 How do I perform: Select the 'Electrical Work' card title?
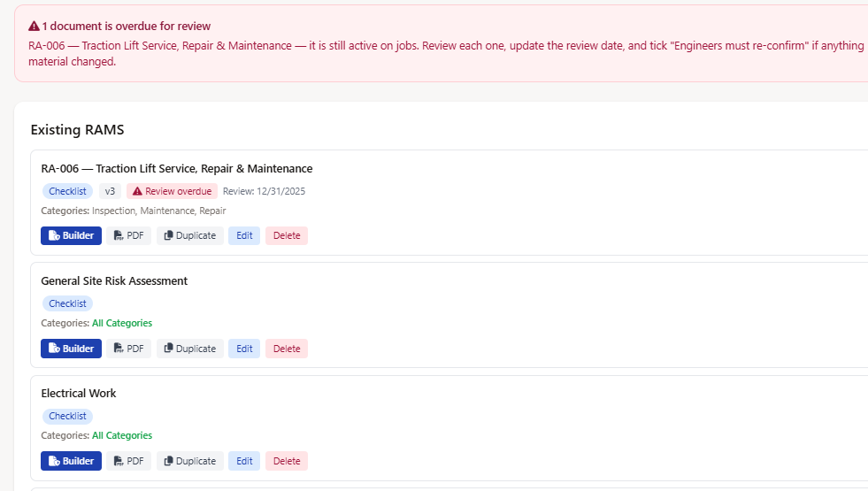[79, 393]
